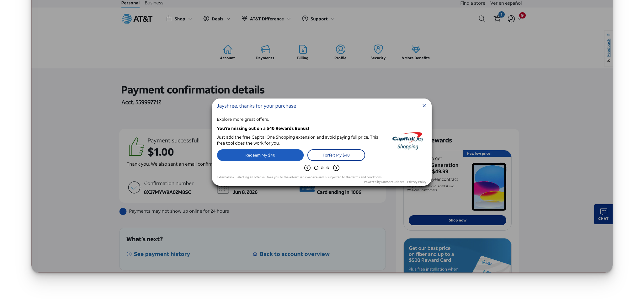
Task: Open the shopping cart icon
Action: tap(497, 19)
